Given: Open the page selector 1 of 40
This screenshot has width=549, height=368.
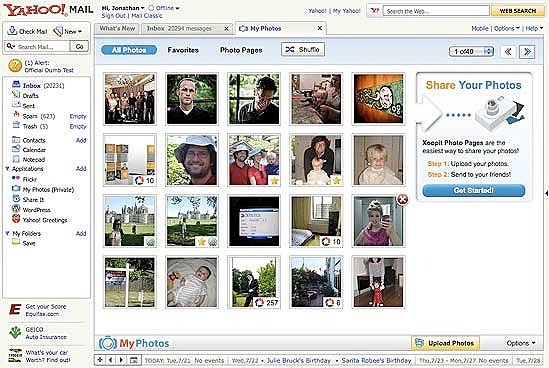Looking at the screenshot, I should click(471, 51).
